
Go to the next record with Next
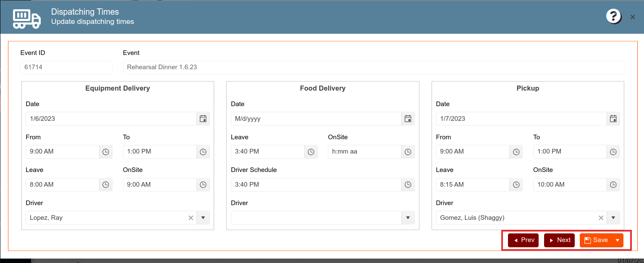559,240
